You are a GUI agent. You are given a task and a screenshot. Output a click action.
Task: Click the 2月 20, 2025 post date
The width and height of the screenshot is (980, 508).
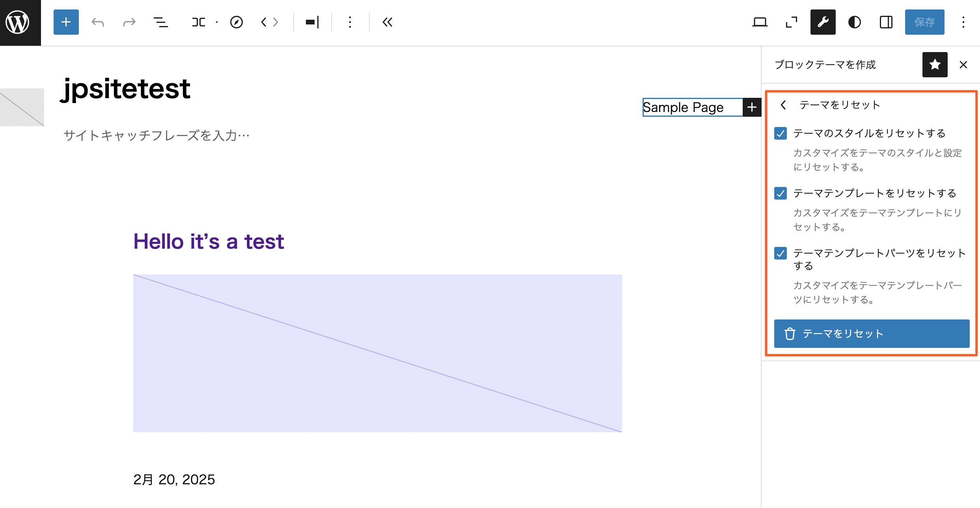click(174, 480)
